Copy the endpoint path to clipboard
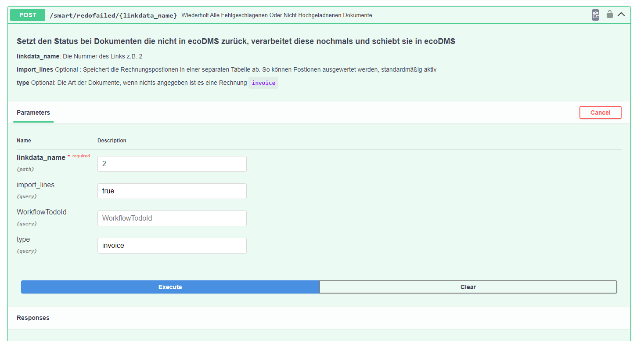Image resolution: width=644 pixels, height=341 pixels. click(x=595, y=15)
